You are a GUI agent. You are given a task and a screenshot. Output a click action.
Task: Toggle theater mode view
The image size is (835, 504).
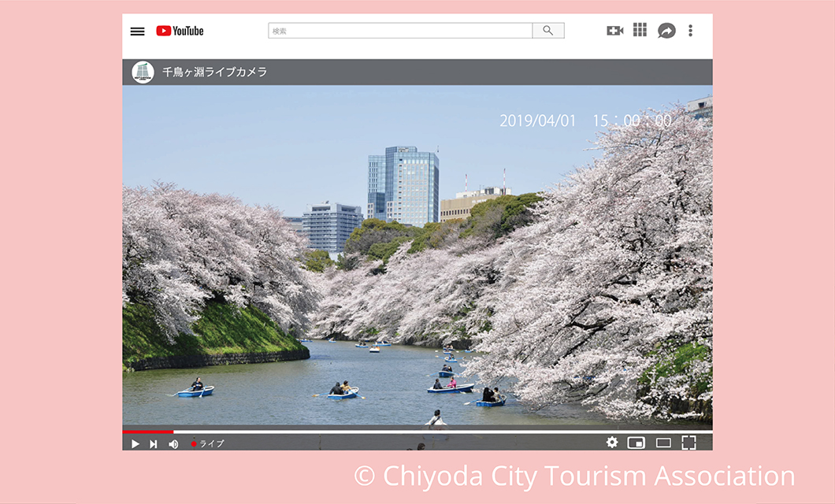663,443
